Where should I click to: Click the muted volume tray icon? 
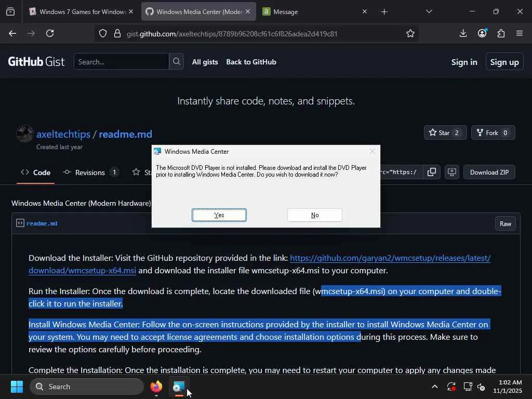481,387
